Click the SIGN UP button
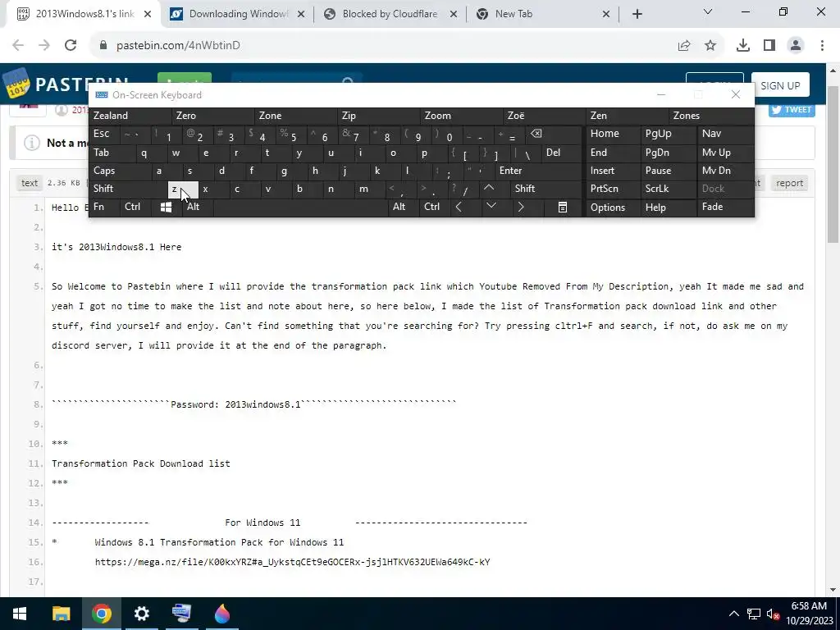 click(x=780, y=85)
